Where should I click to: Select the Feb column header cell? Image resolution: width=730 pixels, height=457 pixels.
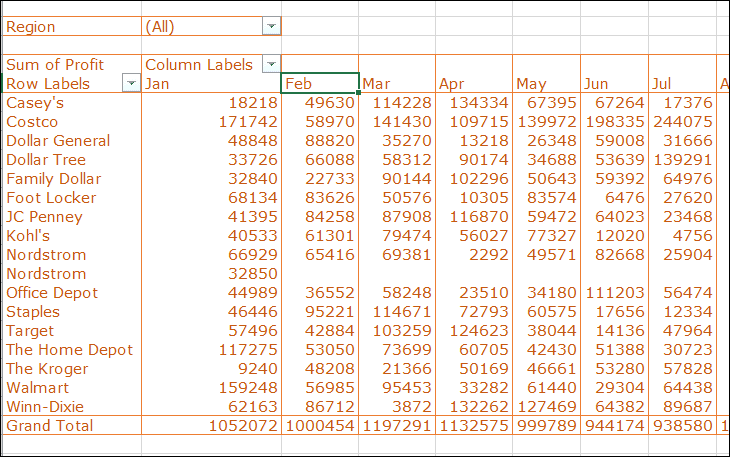click(x=320, y=83)
